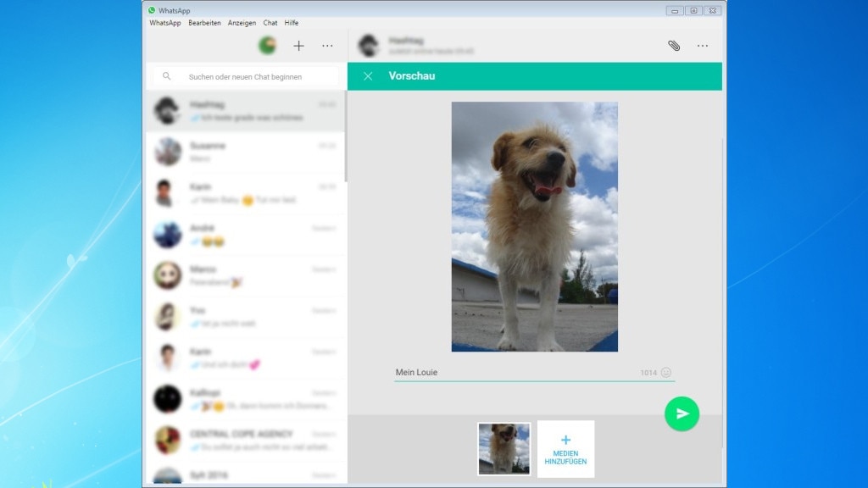Open the Hilfe menu
868x488 pixels.
(x=291, y=23)
